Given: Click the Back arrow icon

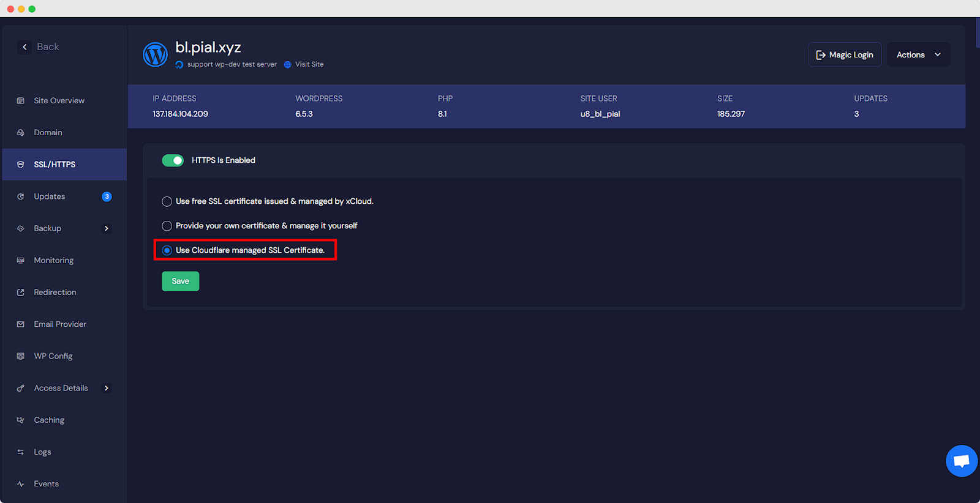Looking at the screenshot, I should tap(24, 47).
